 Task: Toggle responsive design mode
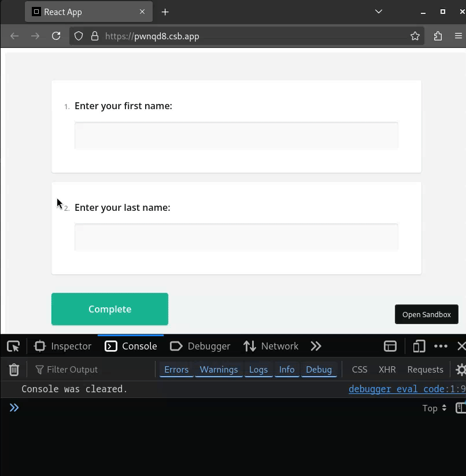(x=419, y=345)
